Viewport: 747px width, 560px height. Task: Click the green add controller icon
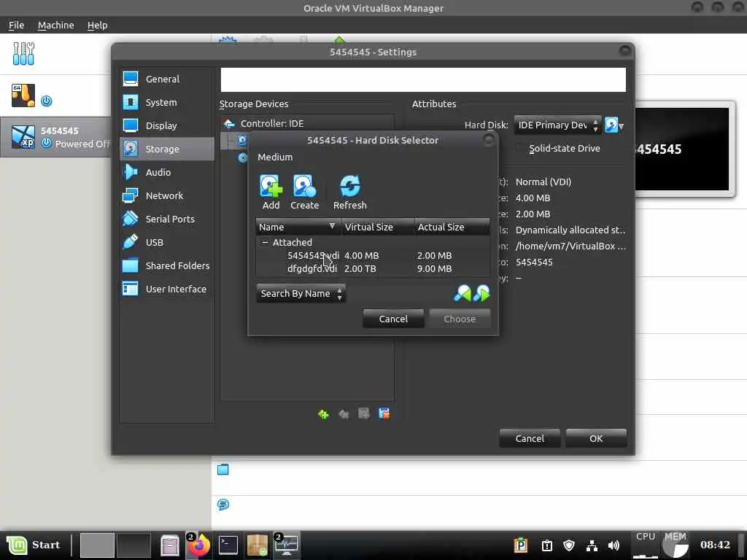[x=323, y=414]
